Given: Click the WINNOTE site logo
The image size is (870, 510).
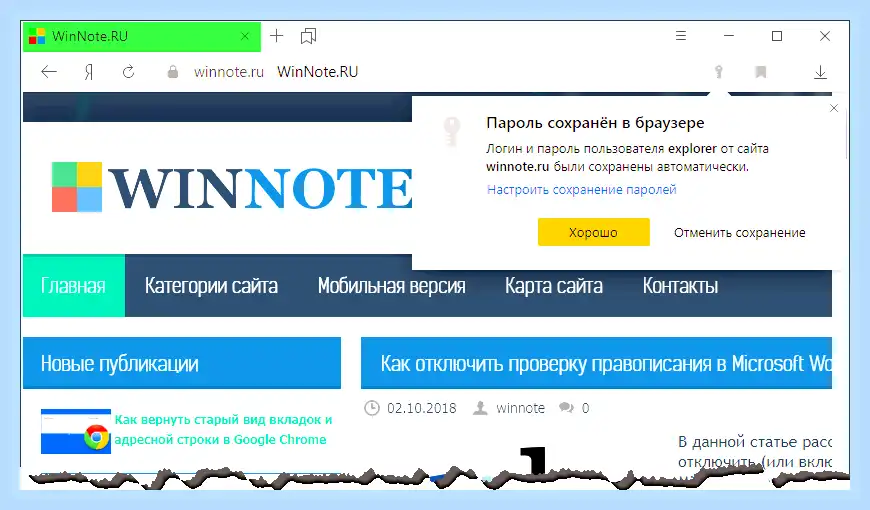Looking at the screenshot, I should (x=232, y=188).
